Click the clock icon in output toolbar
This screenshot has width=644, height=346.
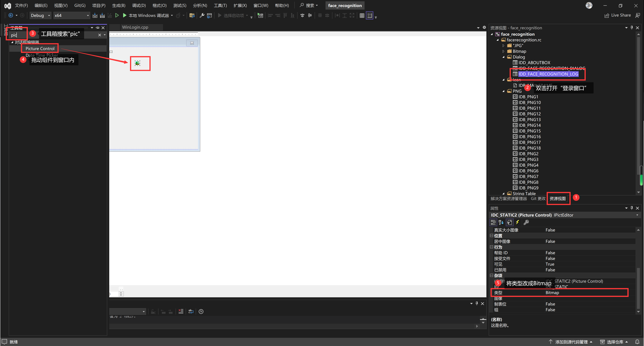(x=201, y=312)
